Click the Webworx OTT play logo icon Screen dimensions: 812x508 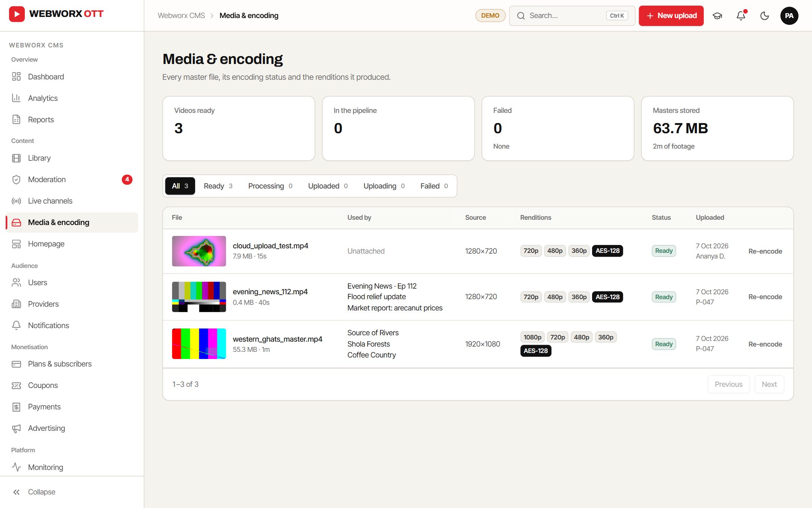pyautogui.click(x=17, y=14)
